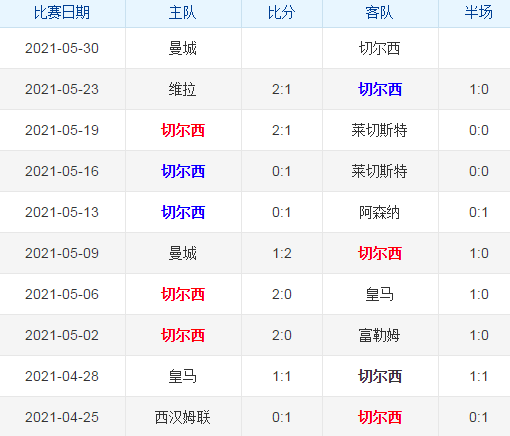The height and width of the screenshot is (436, 510).
Task: Click half-time 1:0 in 2021-05-02 row
Action: (x=479, y=335)
